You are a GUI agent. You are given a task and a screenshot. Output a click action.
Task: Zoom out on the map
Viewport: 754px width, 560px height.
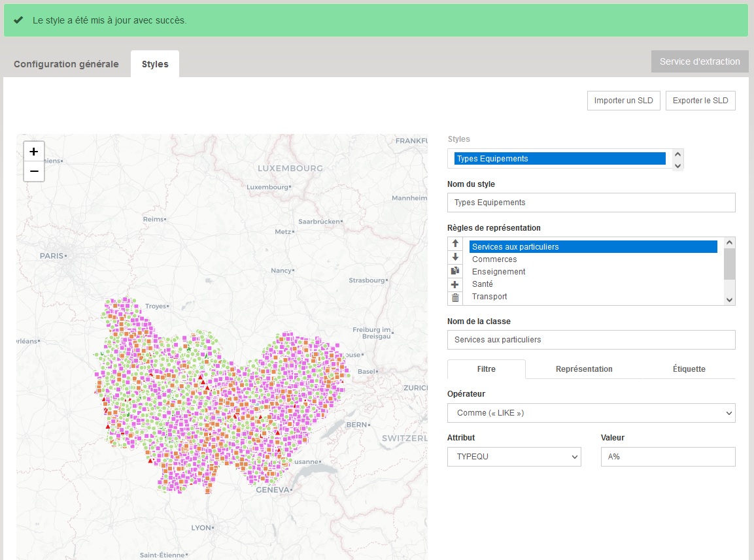33,172
